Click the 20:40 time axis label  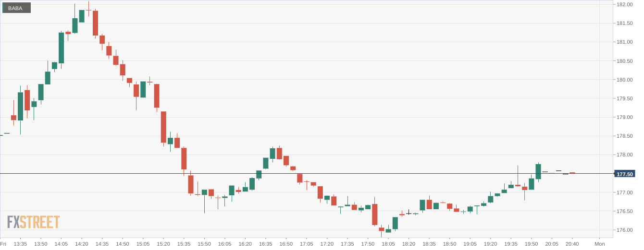click(x=572, y=244)
